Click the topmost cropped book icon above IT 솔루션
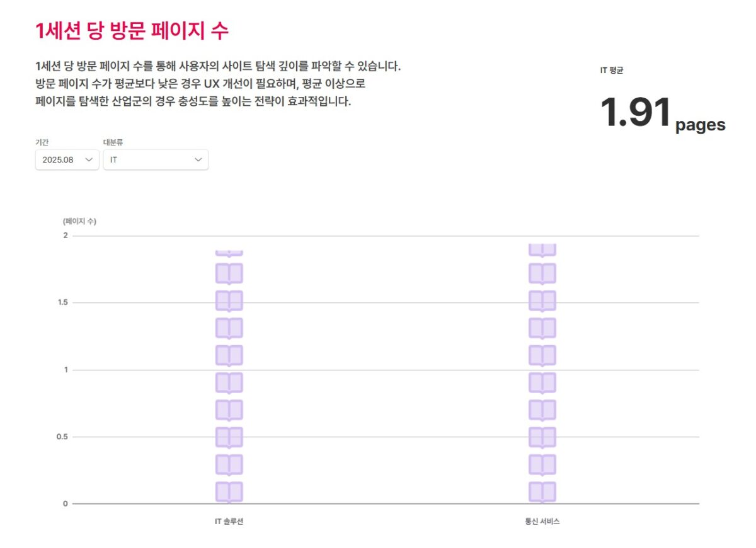Image resolution: width=756 pixels, height=548 pixels. point(229,252)
